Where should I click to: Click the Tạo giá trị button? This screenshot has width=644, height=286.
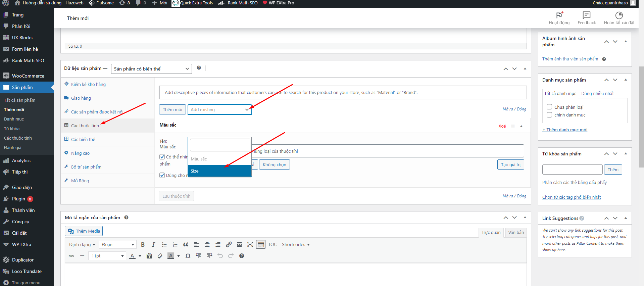coord(510,164)
